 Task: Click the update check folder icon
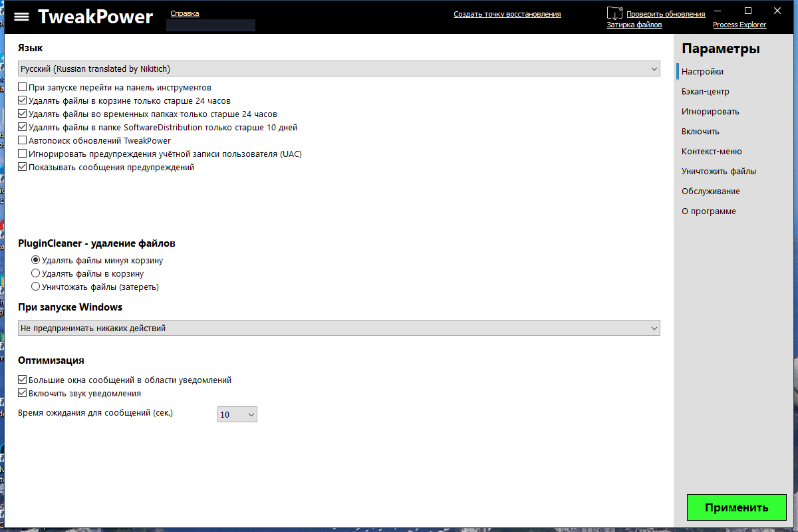coord(614,13)
